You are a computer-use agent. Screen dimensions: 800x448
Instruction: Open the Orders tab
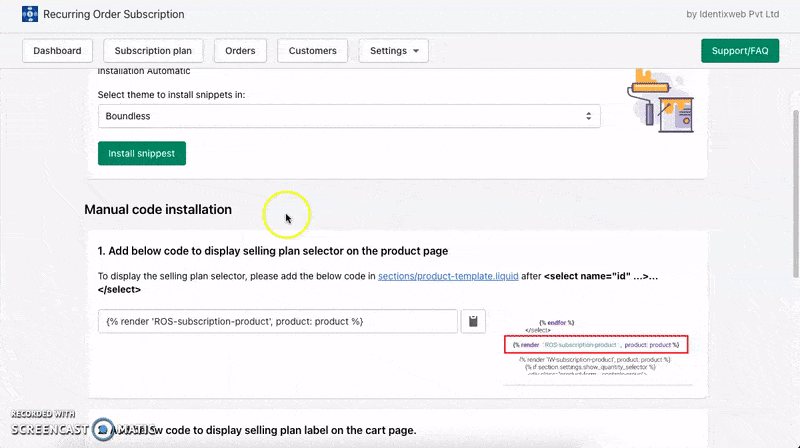tap(240, 51)
